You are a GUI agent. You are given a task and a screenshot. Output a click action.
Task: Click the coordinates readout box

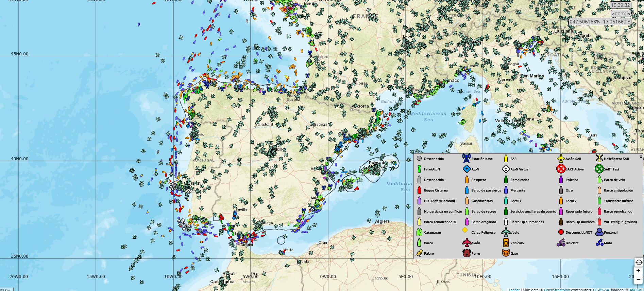click(600, 22)
